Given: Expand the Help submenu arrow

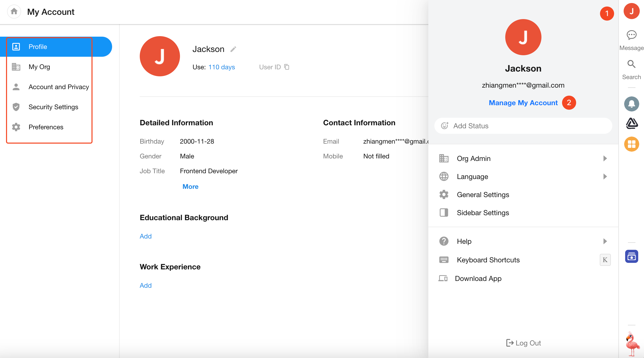Looking at the screenshot, I should 605,241.
